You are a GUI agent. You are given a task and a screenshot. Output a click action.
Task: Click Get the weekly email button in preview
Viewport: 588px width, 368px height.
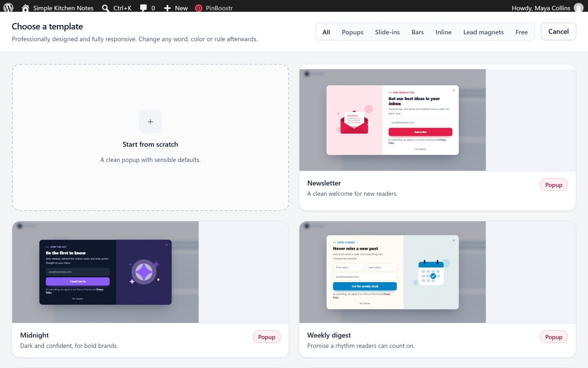click(365, 287)
